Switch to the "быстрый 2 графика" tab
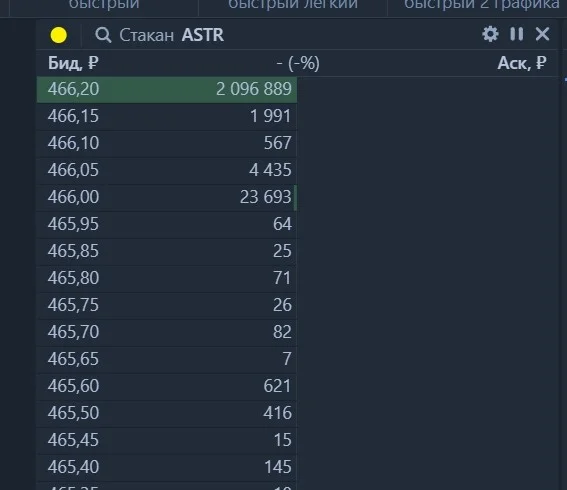 pos(482,5)
